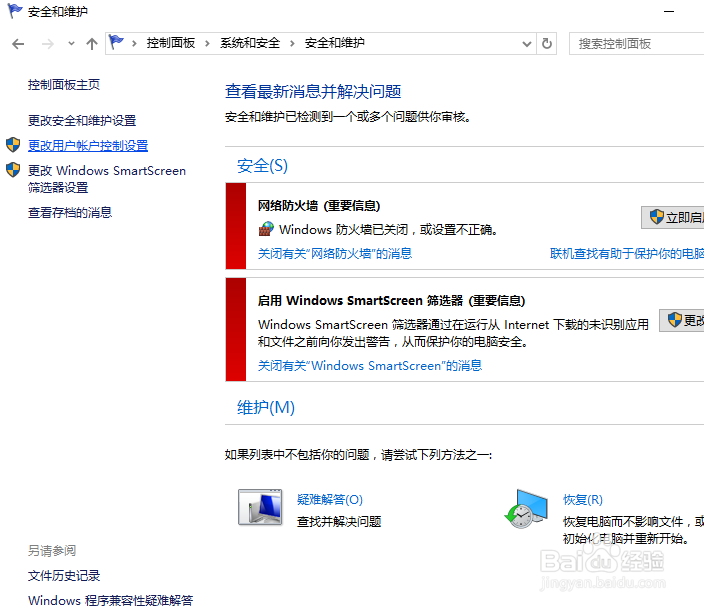
Task: Expand the address bar history dropdown
Action: [x=527, y=44]
